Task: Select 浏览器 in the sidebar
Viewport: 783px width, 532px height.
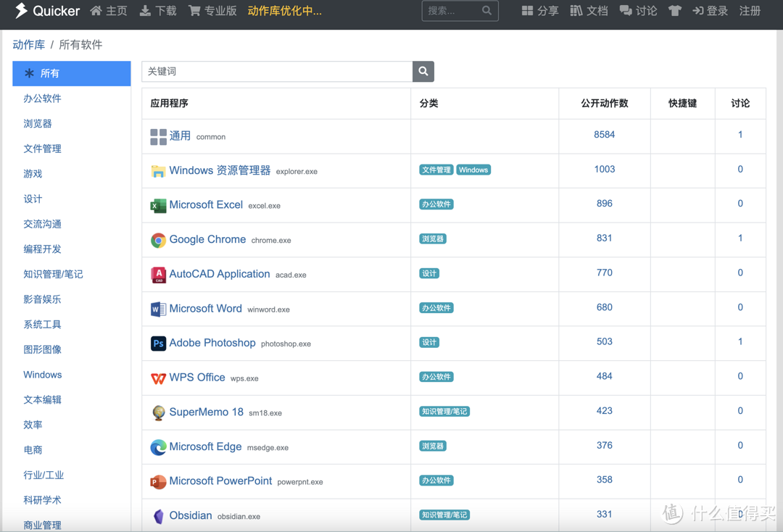Action: click(x=38, y=123)
